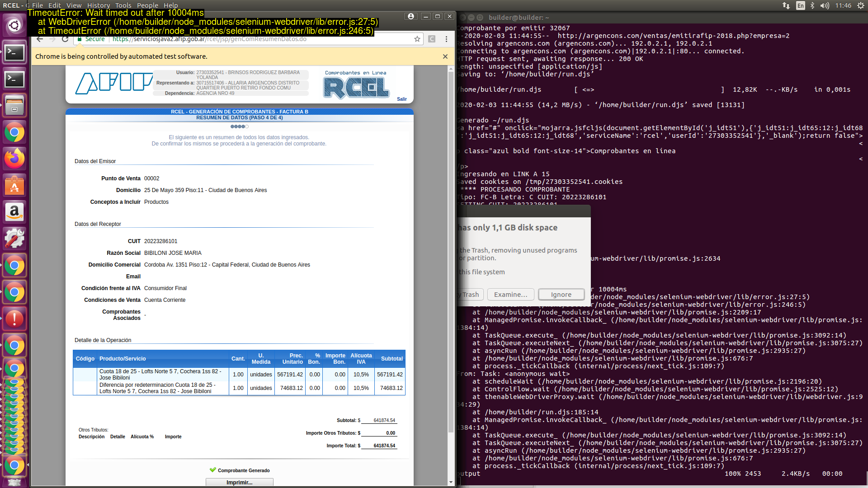Click the Cuenta Corriente value
The width and height of the screenshot is (868, 488).
(x=165, y=300)
